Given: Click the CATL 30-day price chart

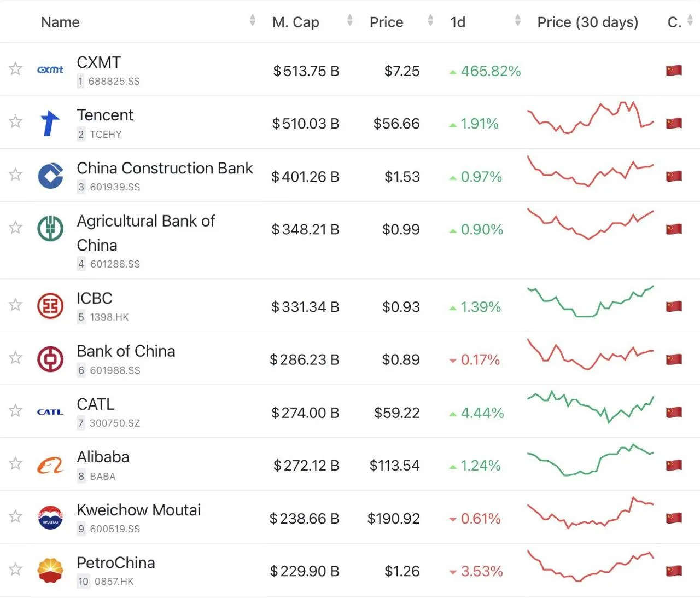Looking at the screenshot, I should point(591,407).
